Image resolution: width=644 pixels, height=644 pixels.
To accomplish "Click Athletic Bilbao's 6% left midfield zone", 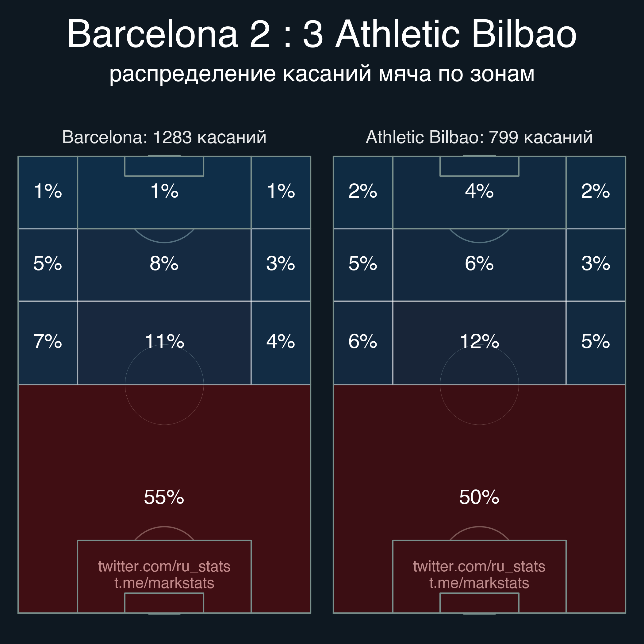I will [363, 341].
